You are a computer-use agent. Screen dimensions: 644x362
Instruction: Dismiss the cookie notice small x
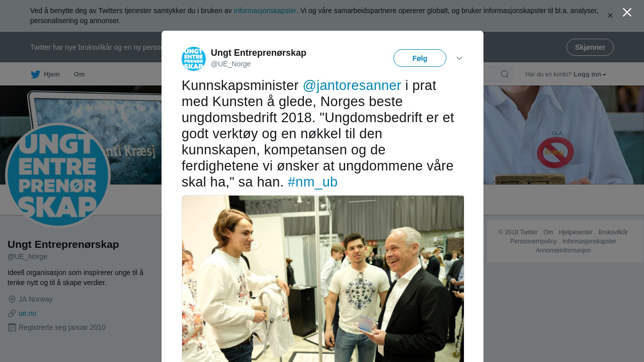coord(610,16)
